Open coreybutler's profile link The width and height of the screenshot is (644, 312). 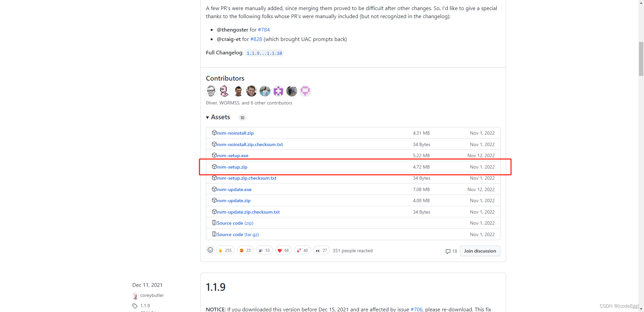click(152, 295)
